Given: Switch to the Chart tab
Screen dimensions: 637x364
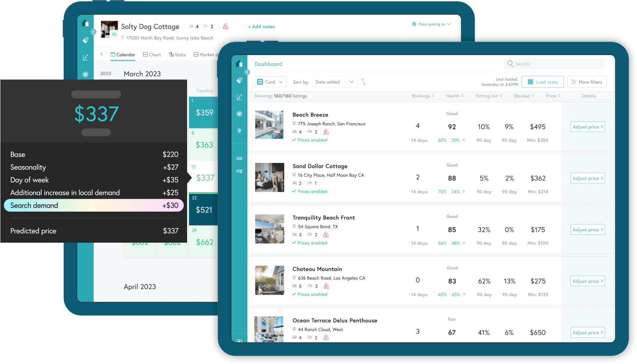Looking at the screenshot, I should (x=152, y=54).
